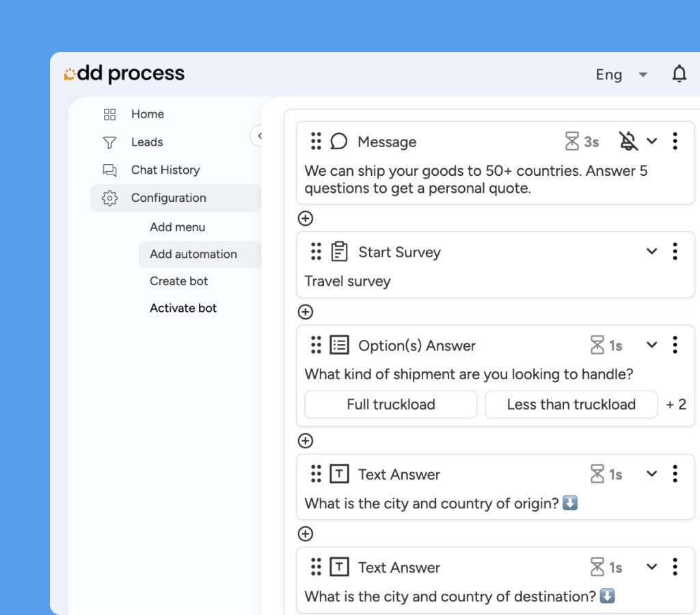
Task: Open Create bot page
Action: [x=178, y=281]
